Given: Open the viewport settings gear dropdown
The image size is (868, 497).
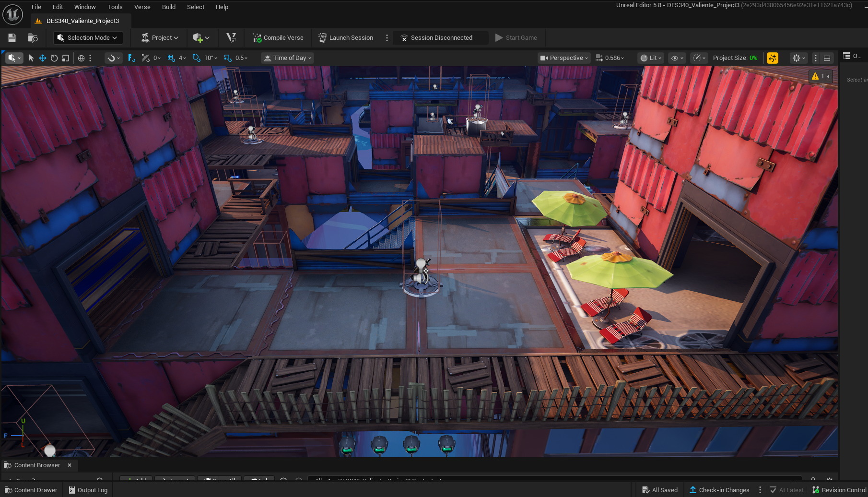Looking at the screenshot, I should tap(798, 58).
